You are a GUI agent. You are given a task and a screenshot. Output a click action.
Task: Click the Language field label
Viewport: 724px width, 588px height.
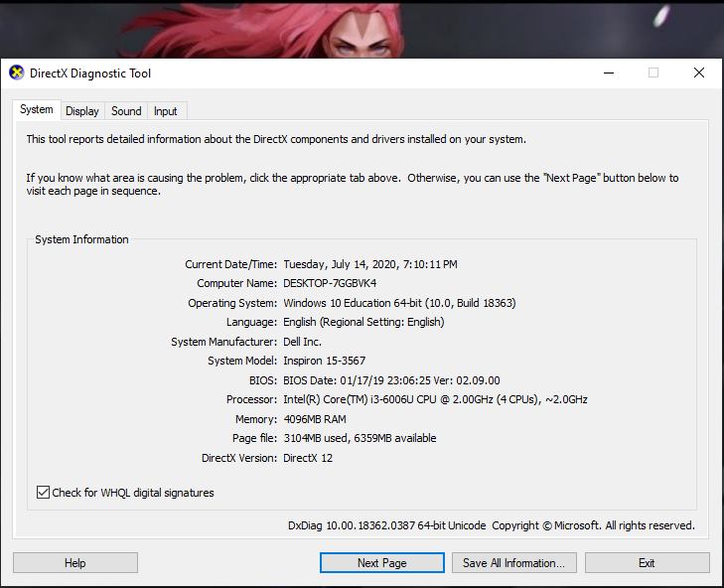tap(251, 322)
